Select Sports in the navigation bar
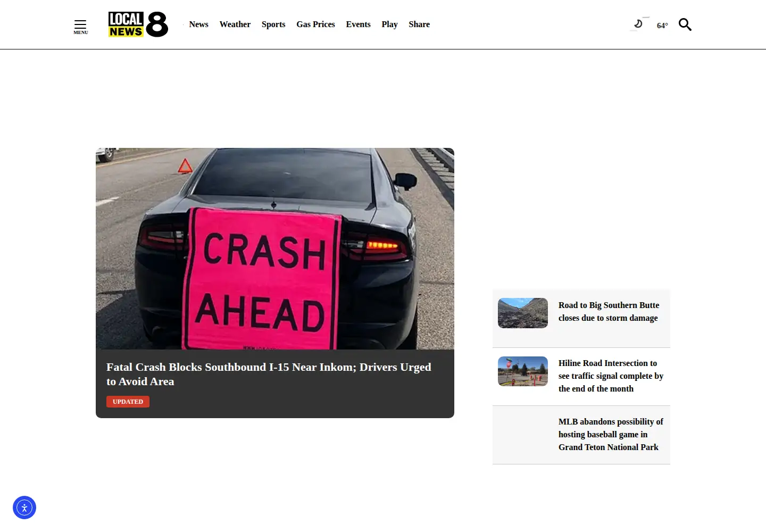This screenshot has width=766, height=532. coord(273,24)
